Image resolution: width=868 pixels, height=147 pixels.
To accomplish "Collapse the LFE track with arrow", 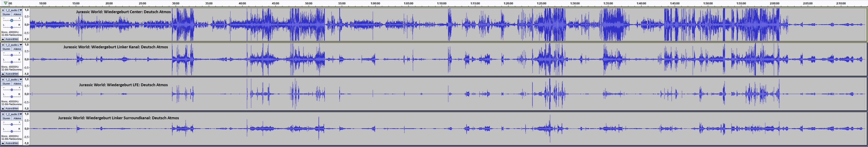I will click(x=3, y=108).
